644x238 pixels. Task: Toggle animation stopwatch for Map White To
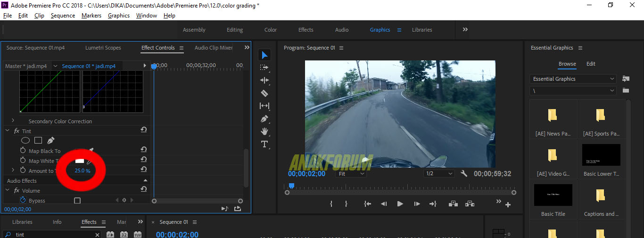23,161
